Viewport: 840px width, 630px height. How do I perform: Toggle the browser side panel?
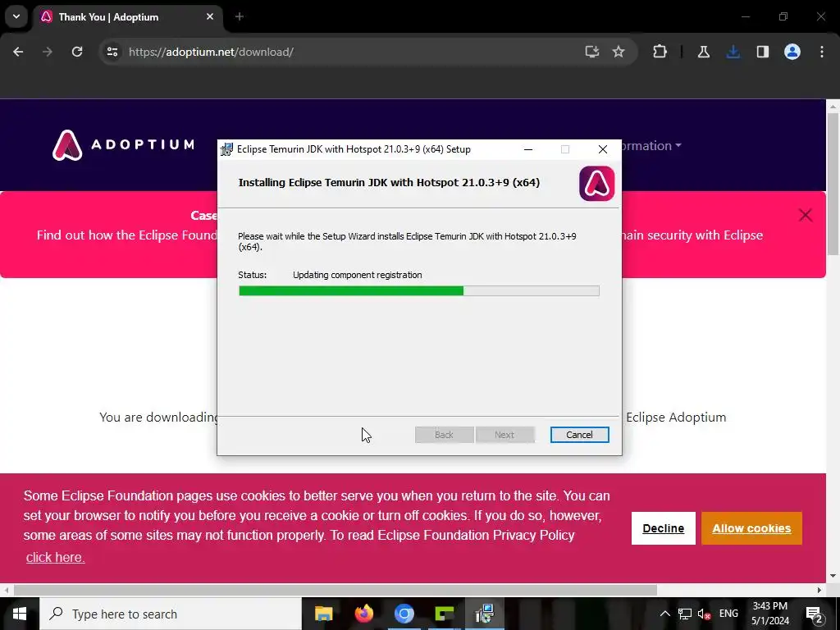coord(763,52)
